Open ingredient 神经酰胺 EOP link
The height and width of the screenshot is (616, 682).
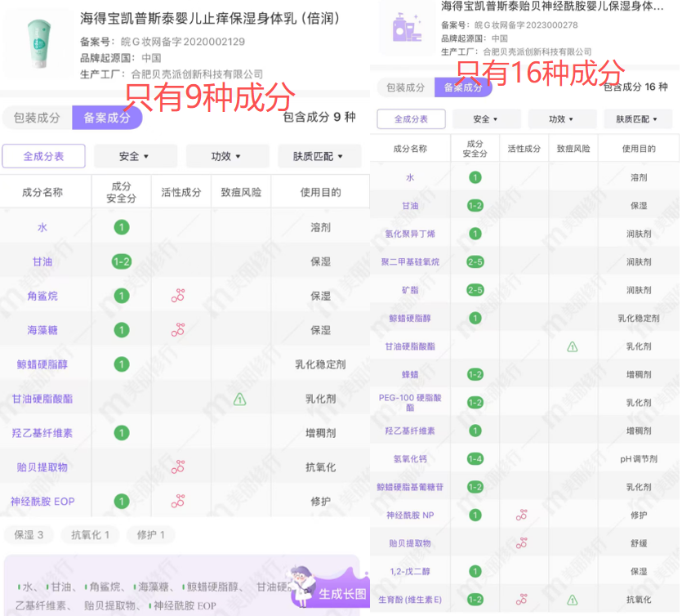[x=42, y=502]
